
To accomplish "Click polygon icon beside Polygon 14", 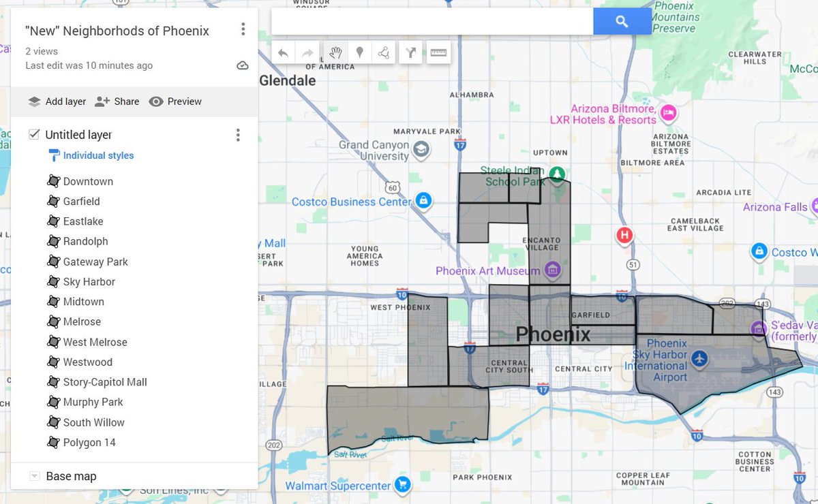I will tap(54, 442).
